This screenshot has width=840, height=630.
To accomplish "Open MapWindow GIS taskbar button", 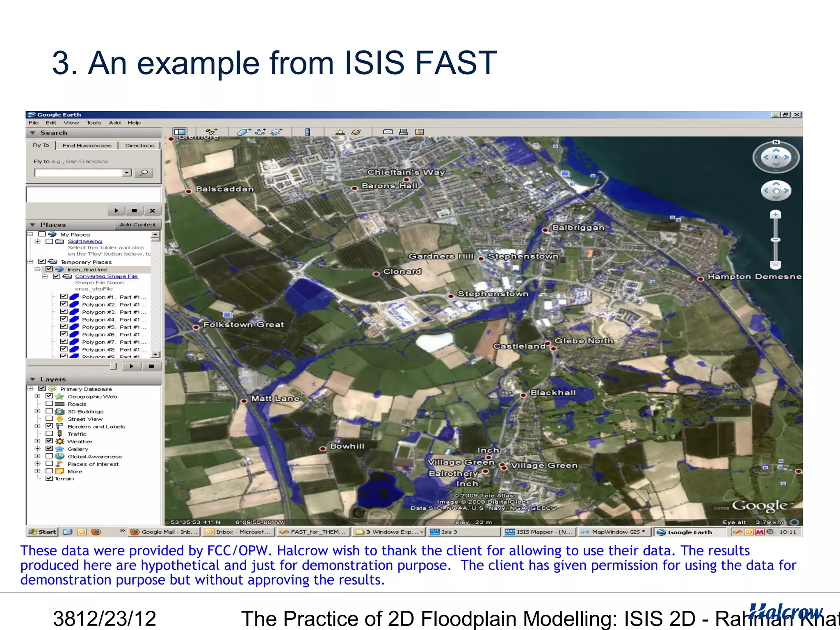I will pos(615,532).
